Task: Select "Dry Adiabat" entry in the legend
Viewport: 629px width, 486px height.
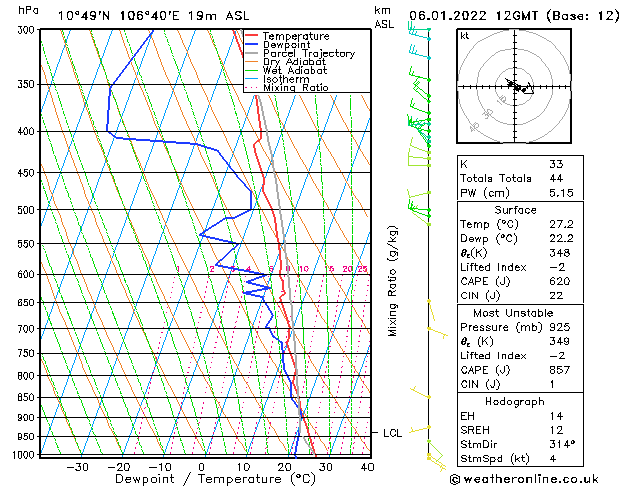Action: (294, 62)
